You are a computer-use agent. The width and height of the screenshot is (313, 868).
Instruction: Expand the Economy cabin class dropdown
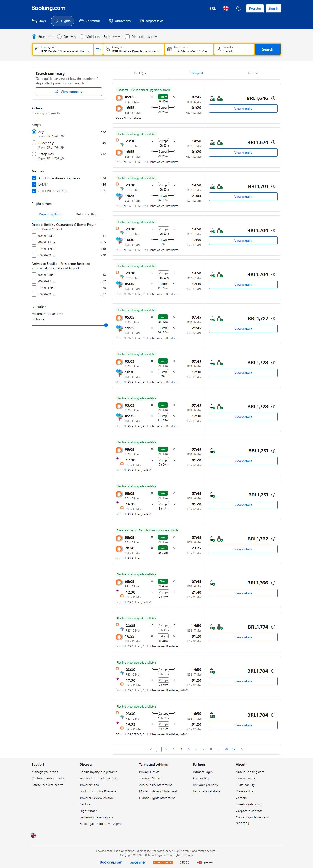(112, 37)
